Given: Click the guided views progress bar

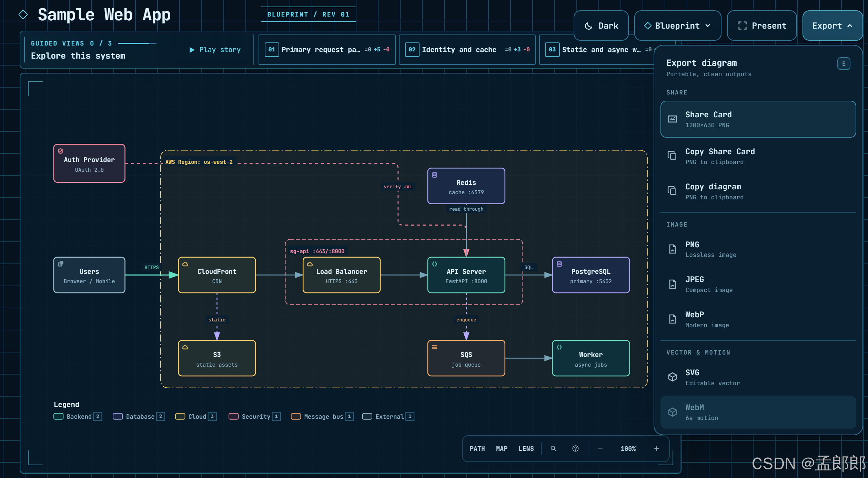Looking at the screenshot, I should [137, 43].
